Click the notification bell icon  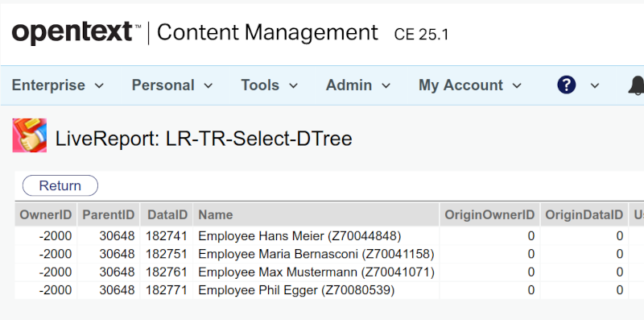[636, 85]
